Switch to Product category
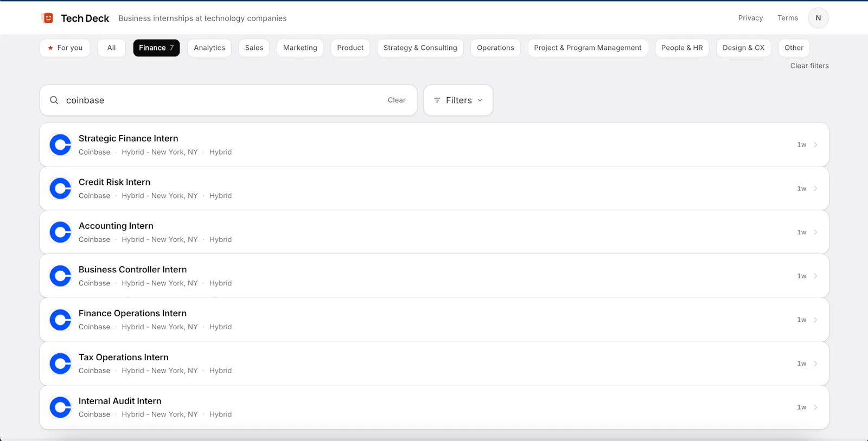868x441 pixels. tap(350, 48)
